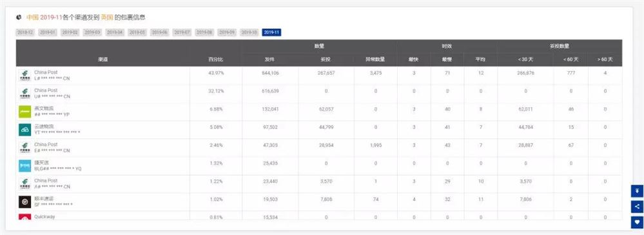Sort by the 百分比 column header

click(216, 59)
